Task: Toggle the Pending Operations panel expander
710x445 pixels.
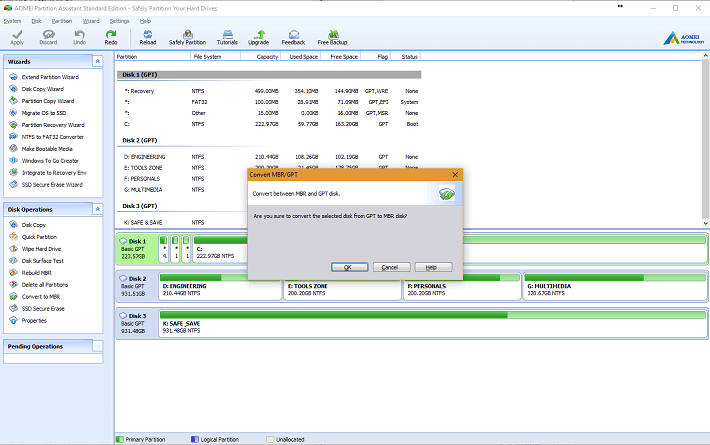Action: [97, 346]
